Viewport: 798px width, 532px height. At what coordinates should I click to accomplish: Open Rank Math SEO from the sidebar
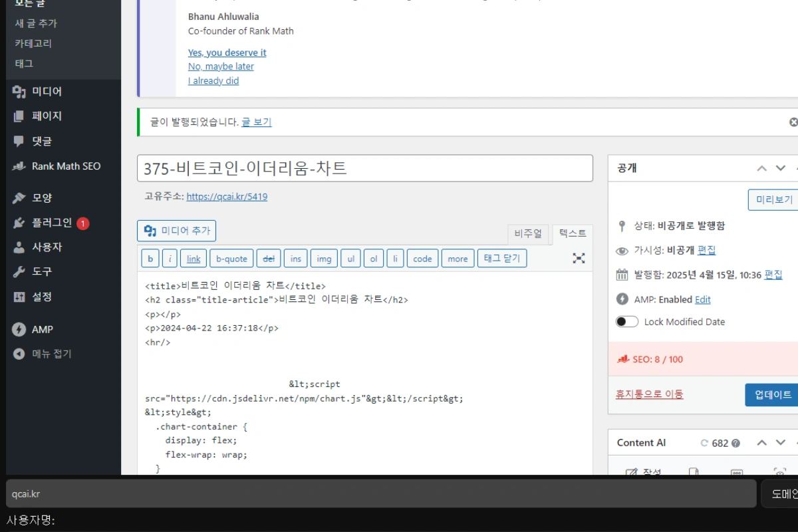click(66, 166)
